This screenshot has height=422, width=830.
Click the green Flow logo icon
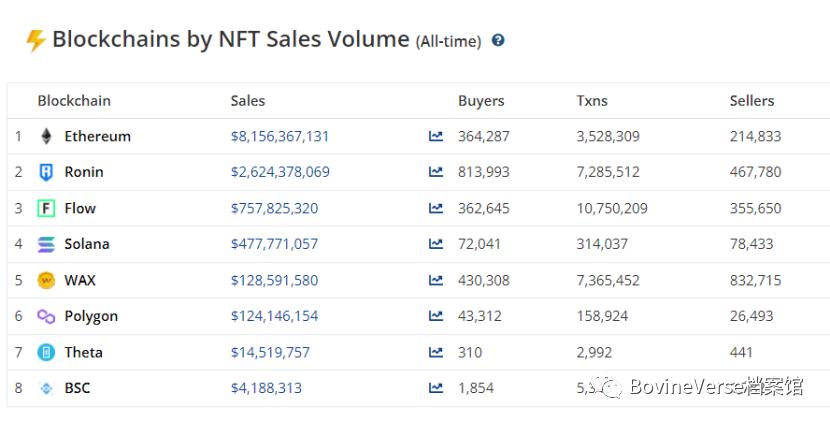click(x=46, y=208)
